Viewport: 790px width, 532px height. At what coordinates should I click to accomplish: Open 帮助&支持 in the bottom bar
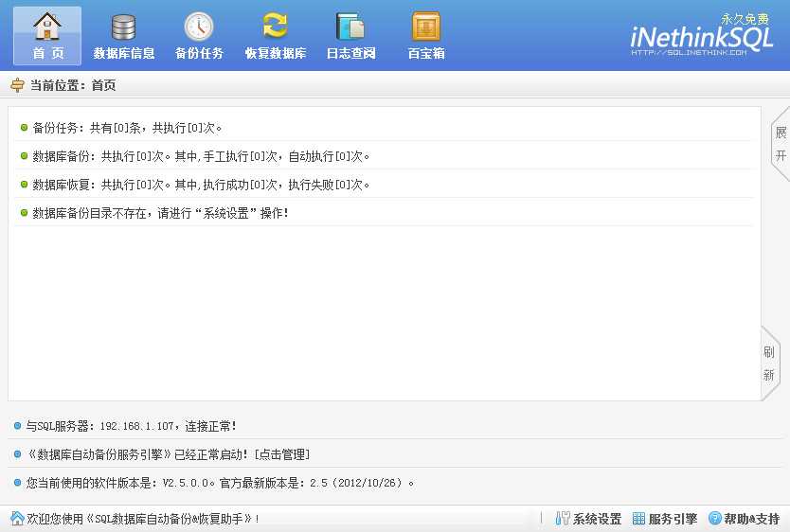(x=745, y=519)
